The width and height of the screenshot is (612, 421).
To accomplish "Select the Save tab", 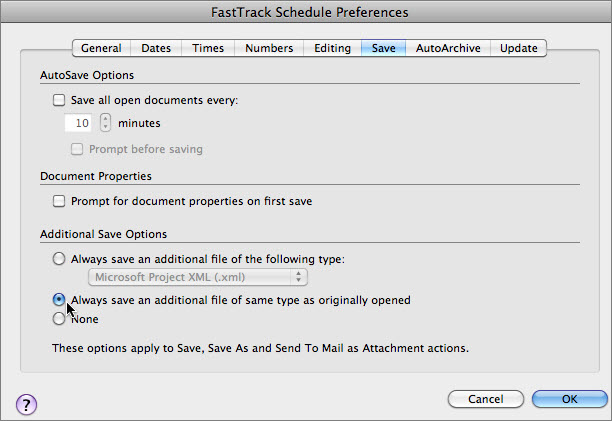I will (383, 48).
